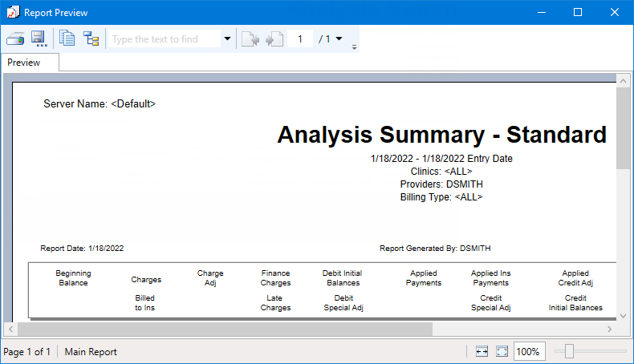Expand the page count dropdown arrow

(x=339, y=38)
